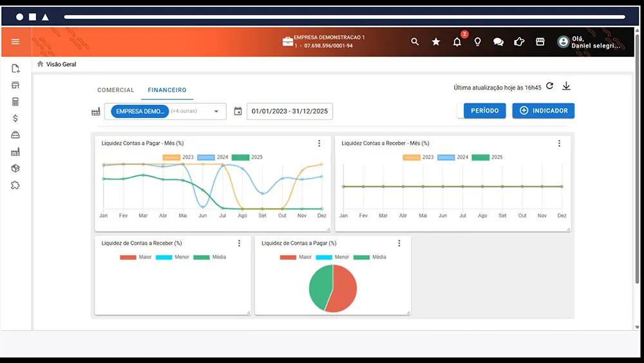Toggle 2023 series in Contas a Pagar - Mês
The height and width of the screenshot is (363, 644).
click(178, 157)
